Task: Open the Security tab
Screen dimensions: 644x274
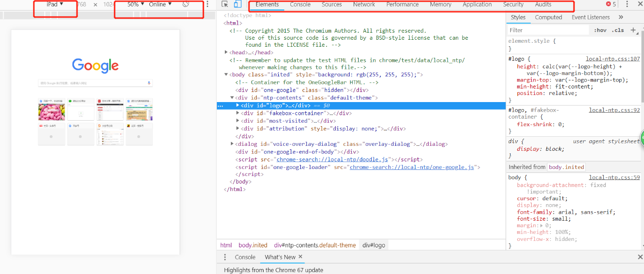Action: point(513,5)
